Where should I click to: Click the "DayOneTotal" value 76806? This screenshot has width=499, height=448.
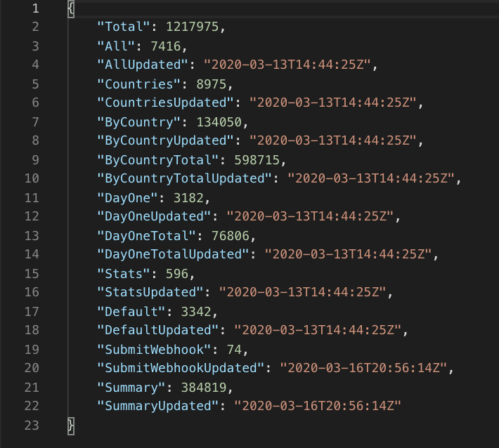click(231, 236)
